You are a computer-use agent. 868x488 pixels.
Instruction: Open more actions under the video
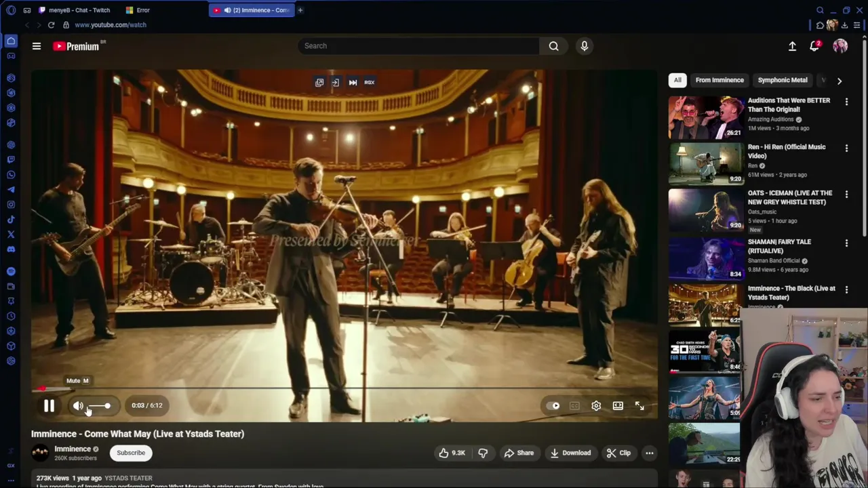click(x=650, y=453)
